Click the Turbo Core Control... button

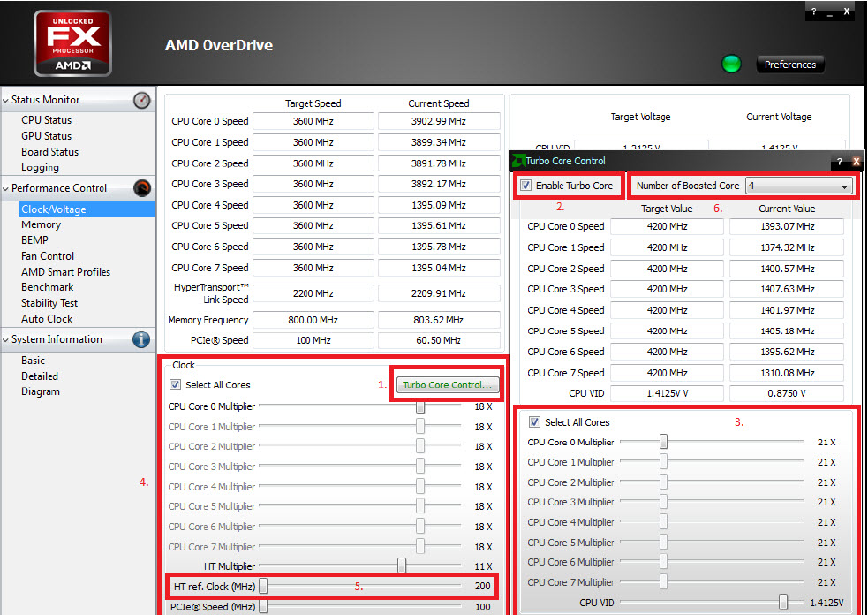point(448,384)
